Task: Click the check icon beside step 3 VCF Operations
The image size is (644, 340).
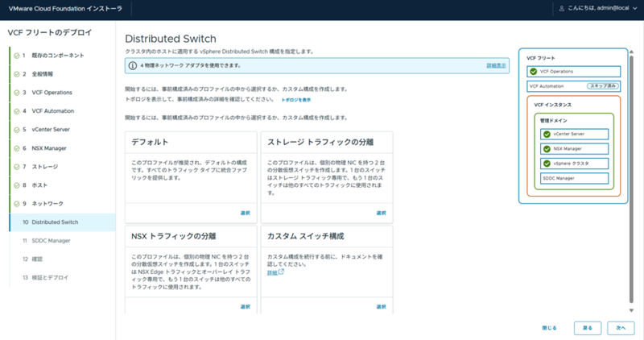Action: pyautogui.click(x=16, y=93)
